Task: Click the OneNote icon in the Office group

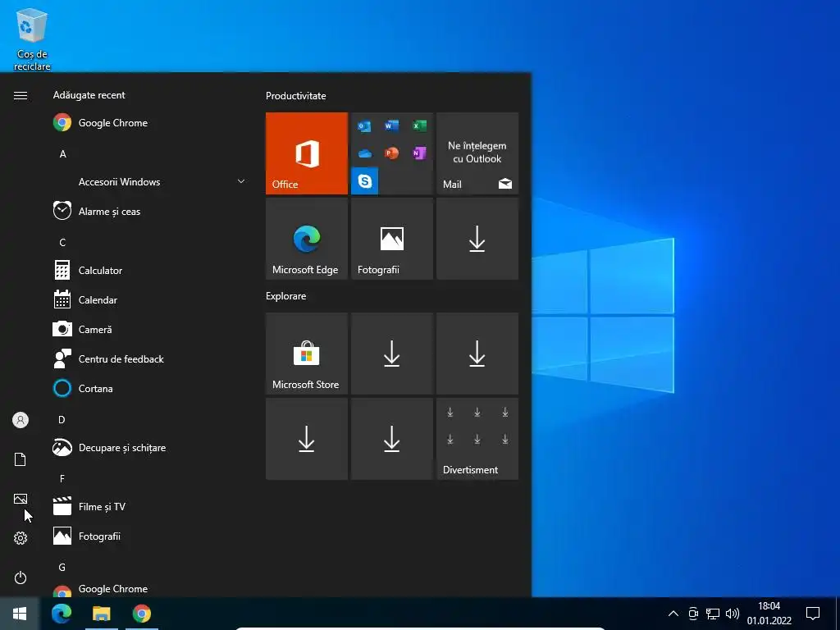Action: coord(419,153)
